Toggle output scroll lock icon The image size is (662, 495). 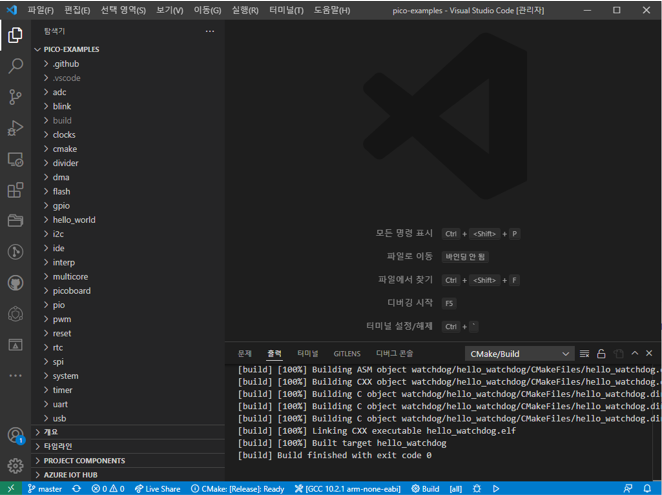click(x=601, y=354)
